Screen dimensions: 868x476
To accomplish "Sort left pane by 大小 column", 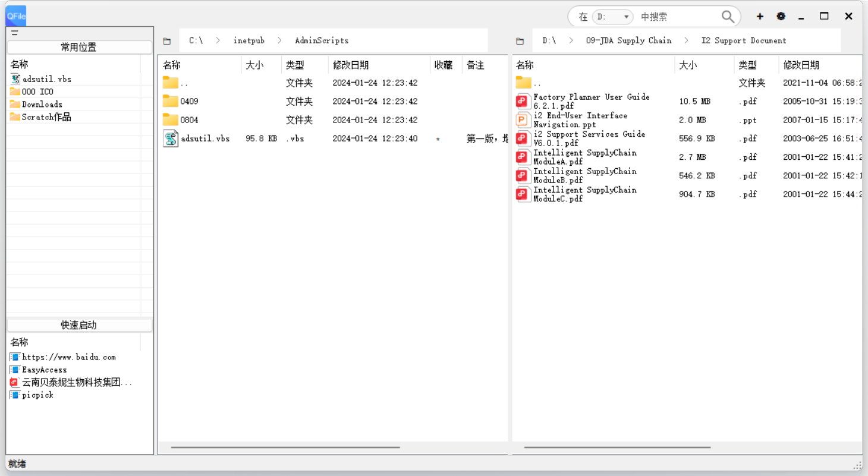I will [262, 65].
